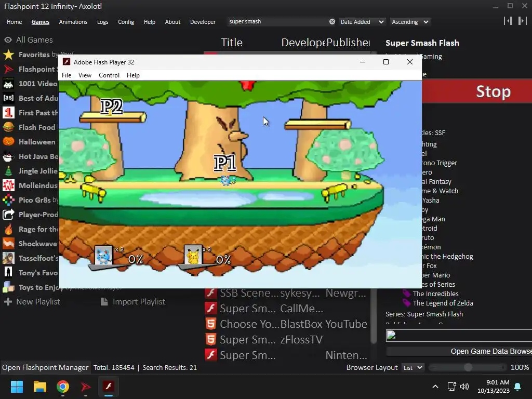
Task: Collapse the right sidebar toggle icon
Action: [522, 21]
